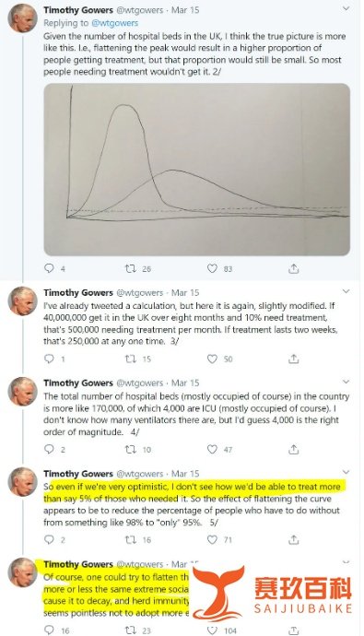Open the Mar 15 timestamp on the 3/ tweet

tap(185, 292)
